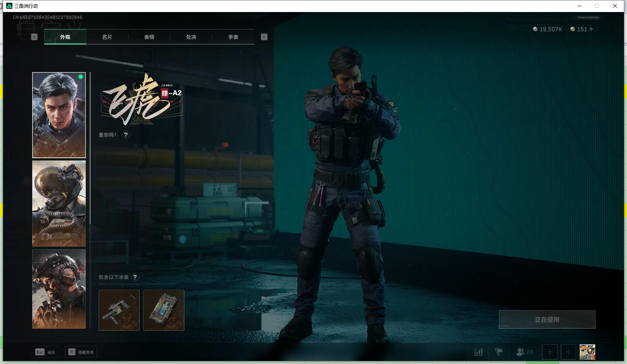Click the Esc 返回 button
Image resolution: width=627 pixels, height=364 pixels.
(45, 352)
